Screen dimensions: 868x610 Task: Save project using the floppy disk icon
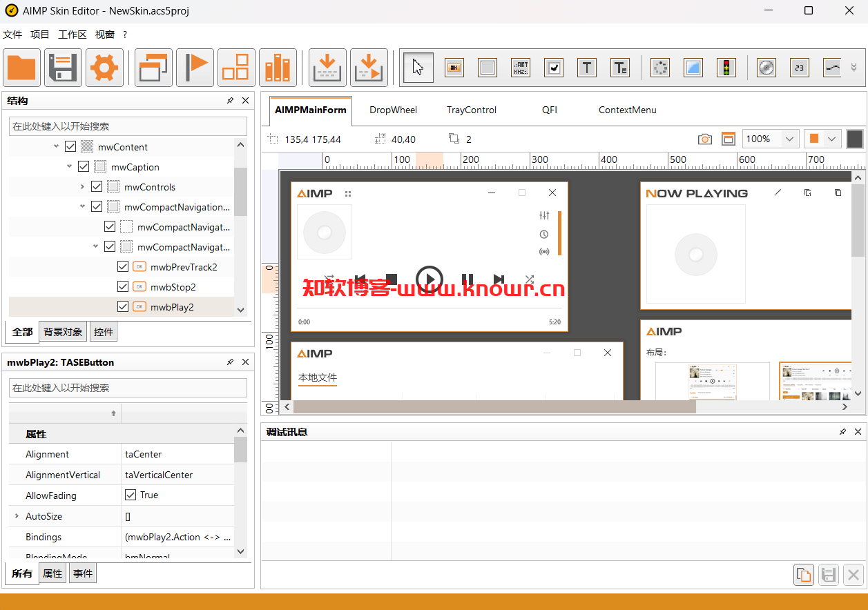tap(63, 68)
